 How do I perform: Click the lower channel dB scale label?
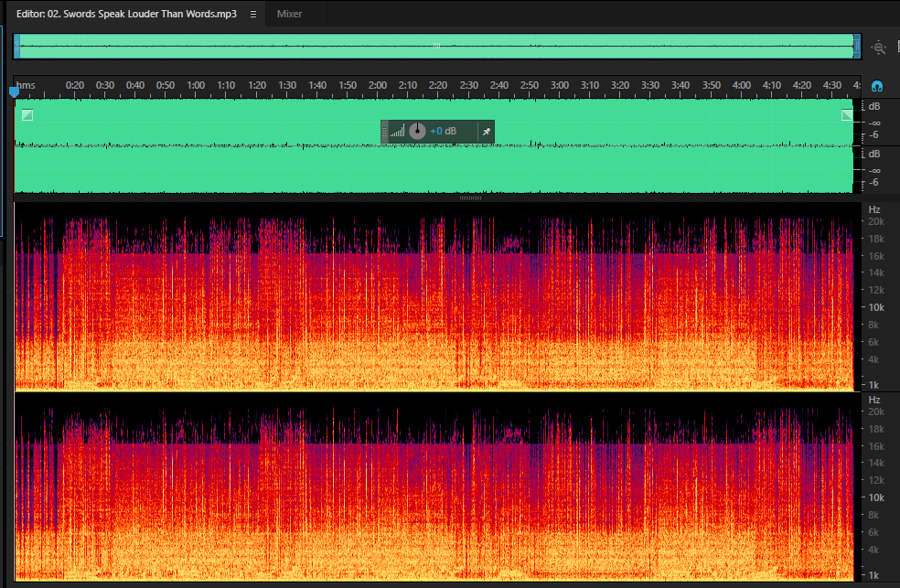click(x=874, y=155)
